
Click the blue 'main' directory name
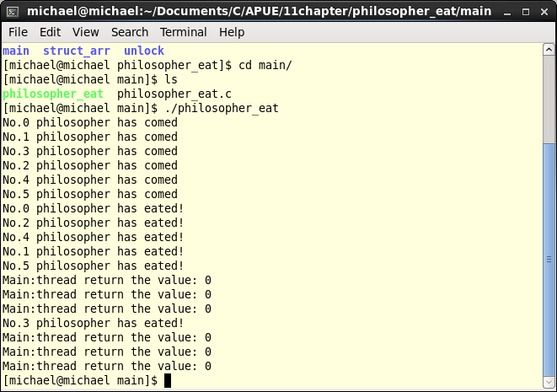(16, 51)
